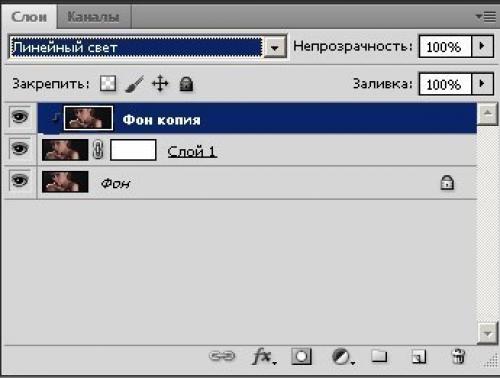
Task: Hide the Фон layer
Action: point(20,180)
